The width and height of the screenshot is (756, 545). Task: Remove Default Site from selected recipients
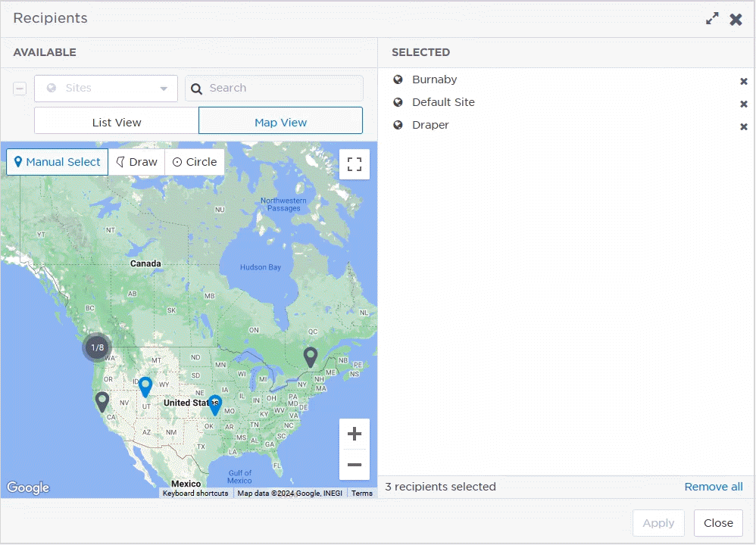click(744, 104)
